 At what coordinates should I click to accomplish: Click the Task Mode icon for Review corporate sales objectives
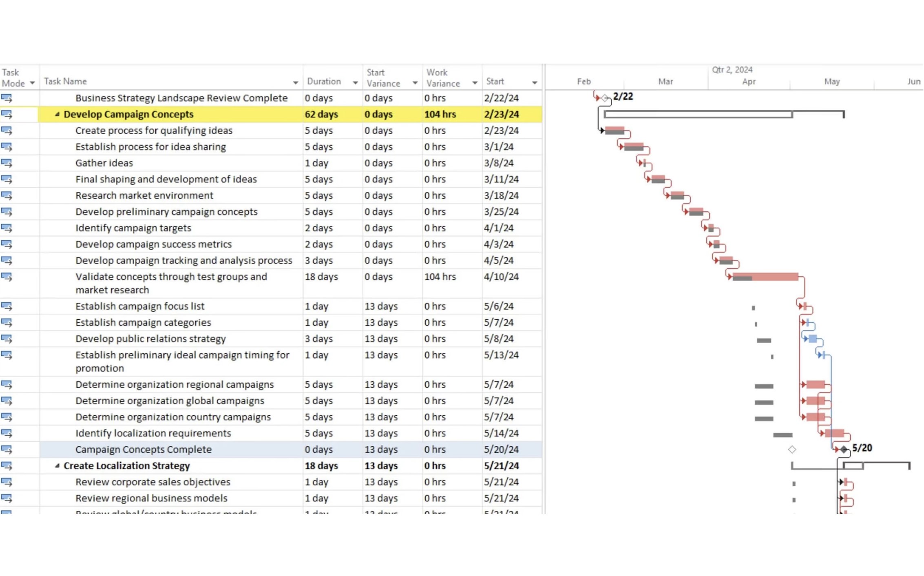(7, 482)
